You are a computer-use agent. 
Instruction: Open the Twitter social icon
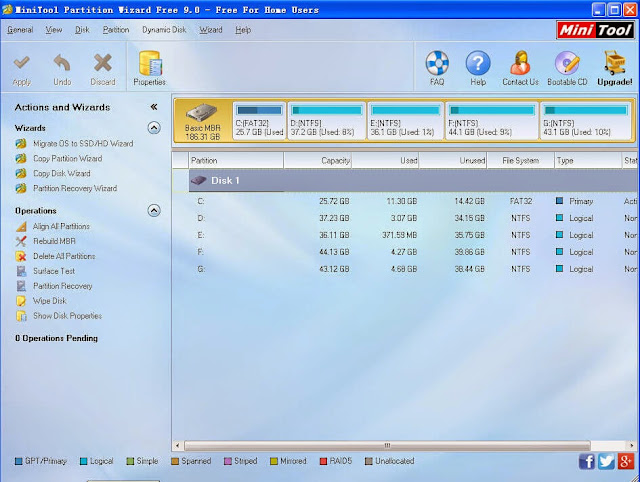(x=606, y=462)
